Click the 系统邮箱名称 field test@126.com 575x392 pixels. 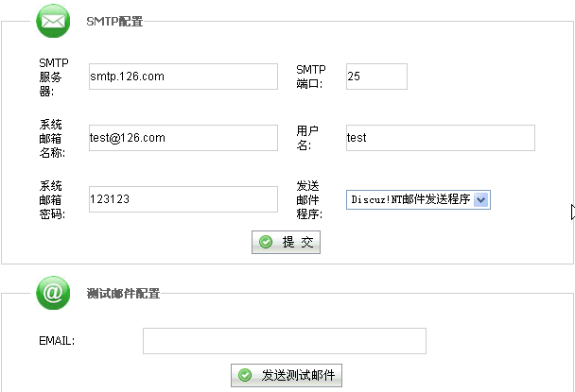tap(183, 138)
